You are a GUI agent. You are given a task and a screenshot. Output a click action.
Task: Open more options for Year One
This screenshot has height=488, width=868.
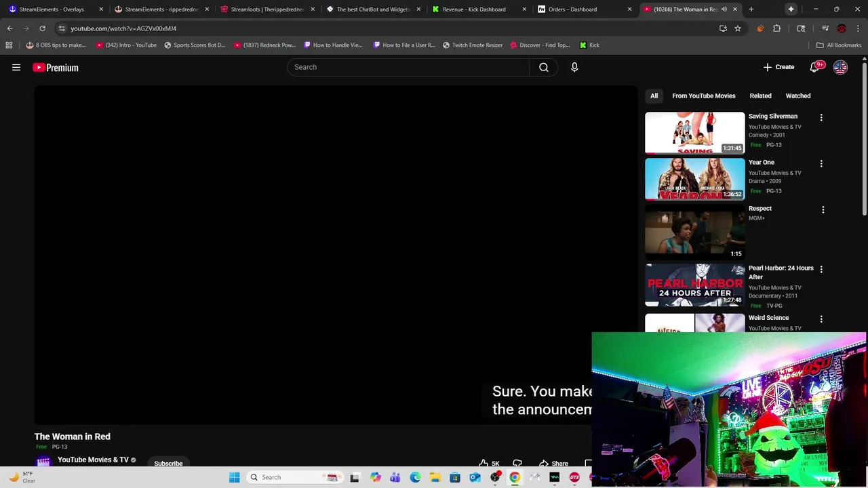click(821, 163)
